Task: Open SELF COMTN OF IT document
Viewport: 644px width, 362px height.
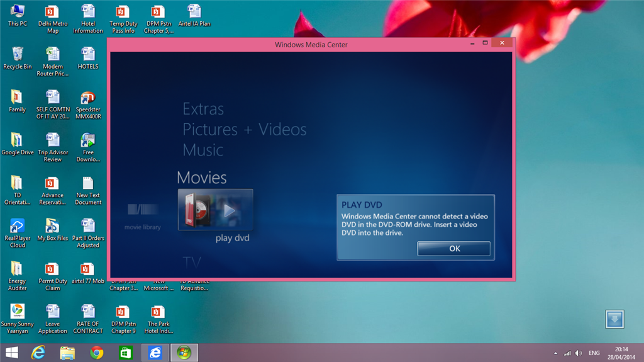Action: click(53, 105)
